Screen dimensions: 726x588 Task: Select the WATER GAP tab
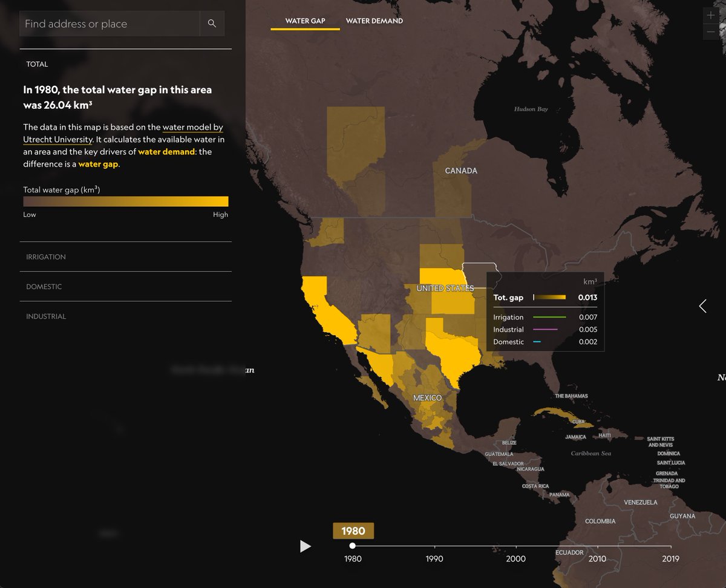click(x=305, y=20)
